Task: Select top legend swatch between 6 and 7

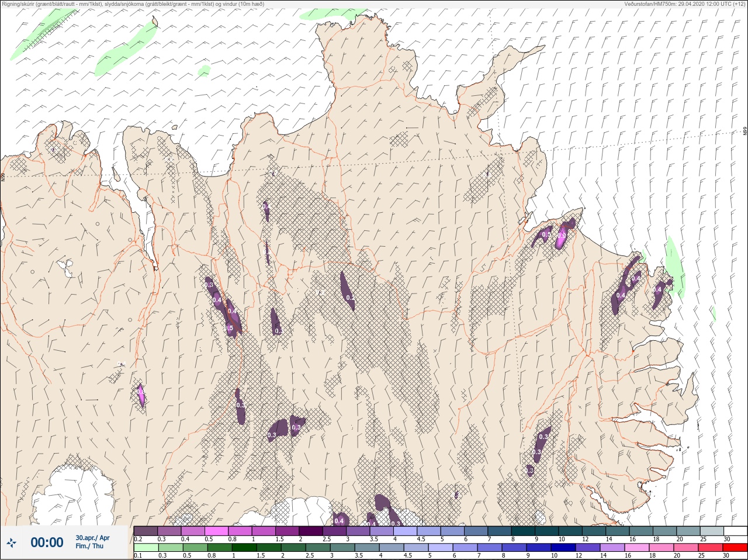Action: coord(477,531)
